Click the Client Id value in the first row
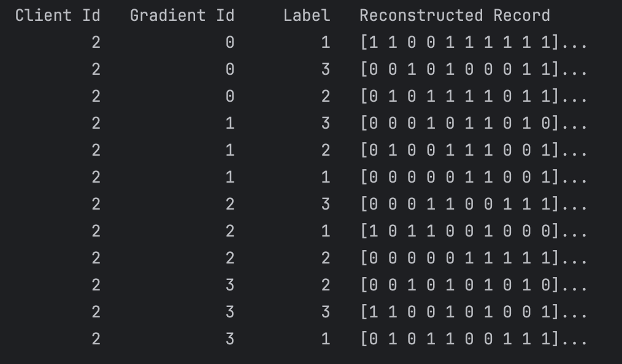The height and width of the screenshot is (364, 622). coord(96,42)
